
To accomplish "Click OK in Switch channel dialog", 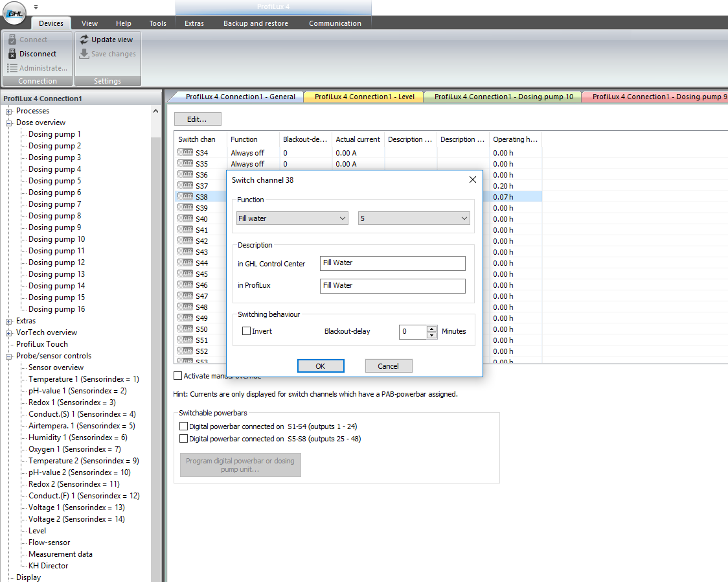I will pyautogui.click(x=321, y=366).
